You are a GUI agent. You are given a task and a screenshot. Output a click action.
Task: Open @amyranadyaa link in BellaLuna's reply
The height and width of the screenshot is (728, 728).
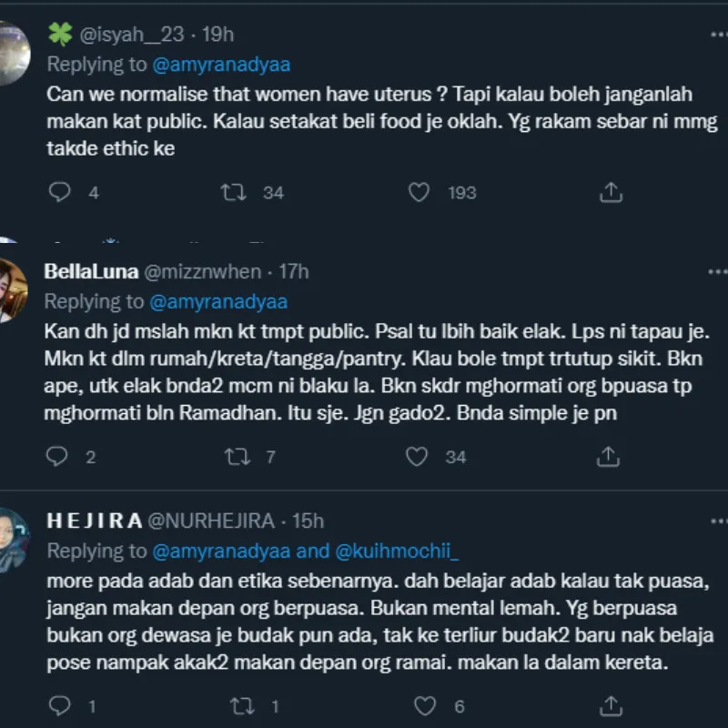coord(218,301)
